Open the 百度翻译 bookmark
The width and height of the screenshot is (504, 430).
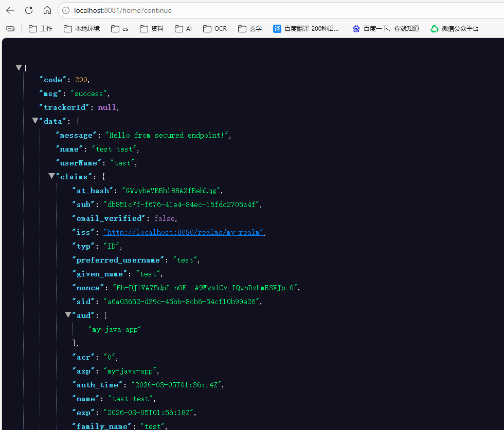pyautogui.click(x=306, y=29)
